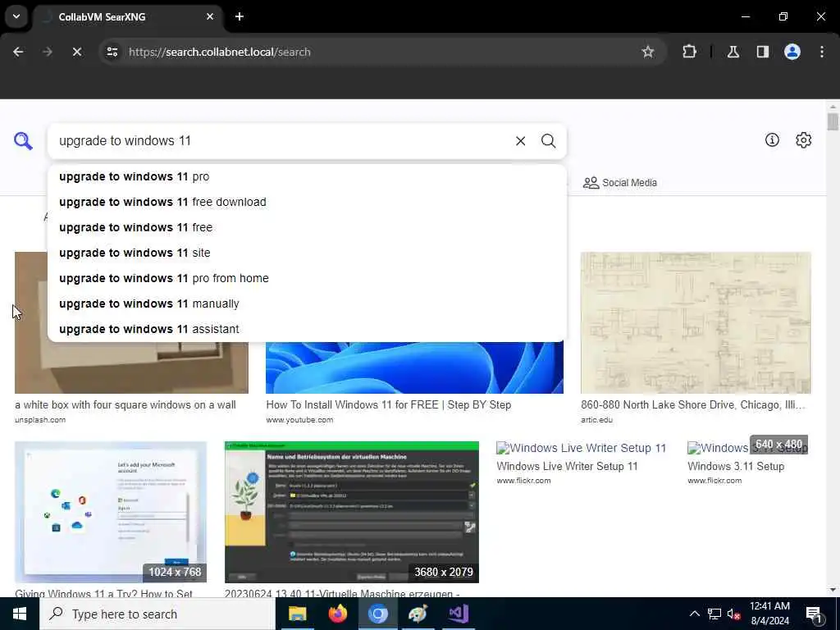Screen dimensions: 840x630
Task: Toggle Chrome side panel icon
Action: click(762, 52)
